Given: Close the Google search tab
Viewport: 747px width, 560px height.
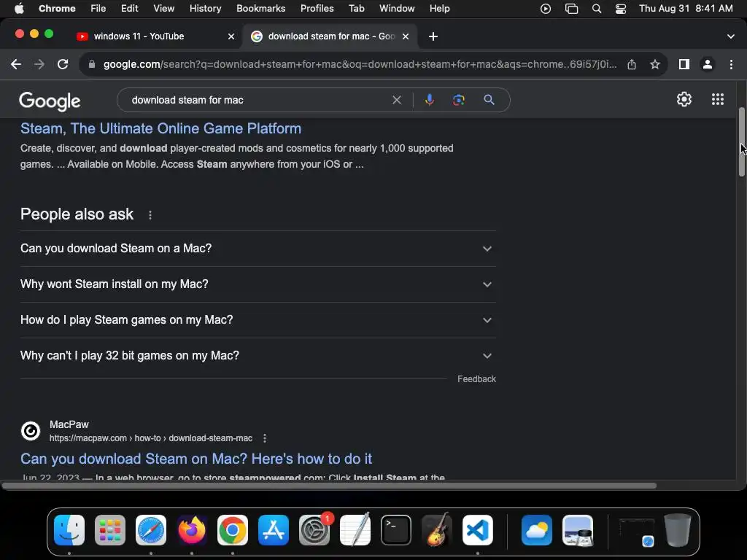Looking at the screenshot, I should (406, 36).
